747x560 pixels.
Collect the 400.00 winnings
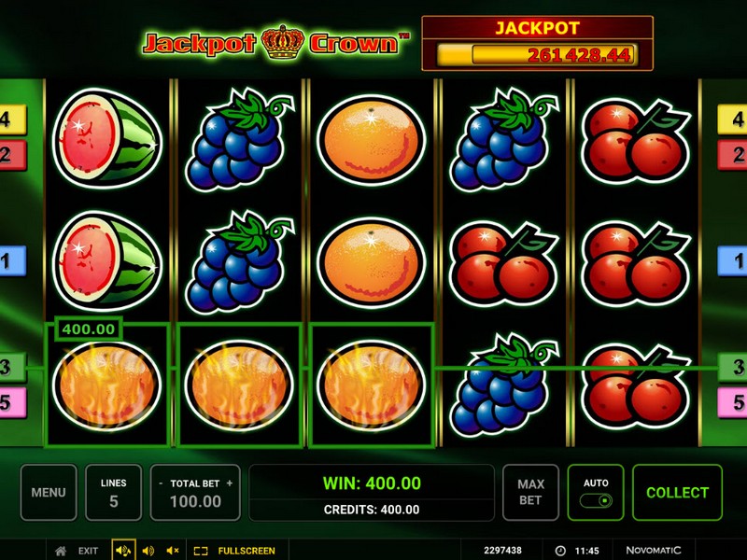coord(677,493)
